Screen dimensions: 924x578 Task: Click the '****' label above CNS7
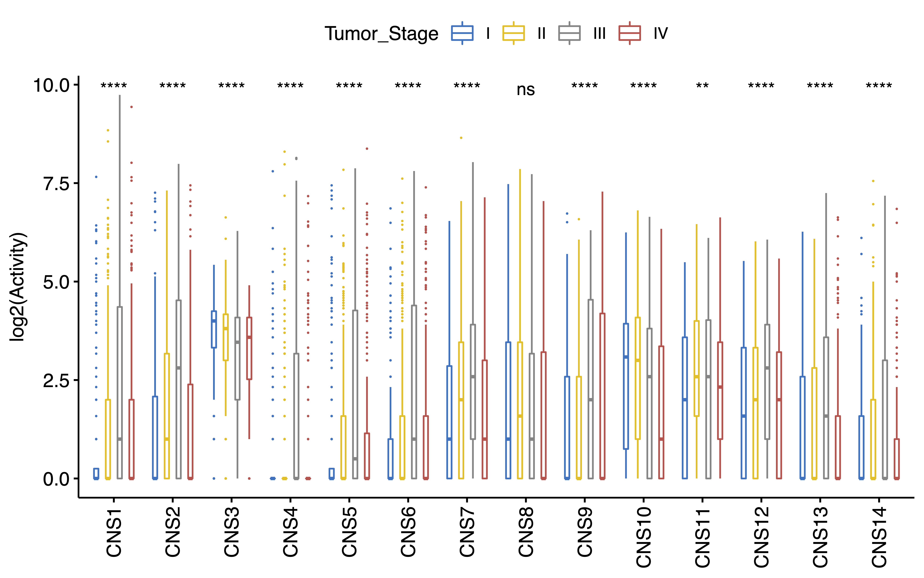click(467, 85)
